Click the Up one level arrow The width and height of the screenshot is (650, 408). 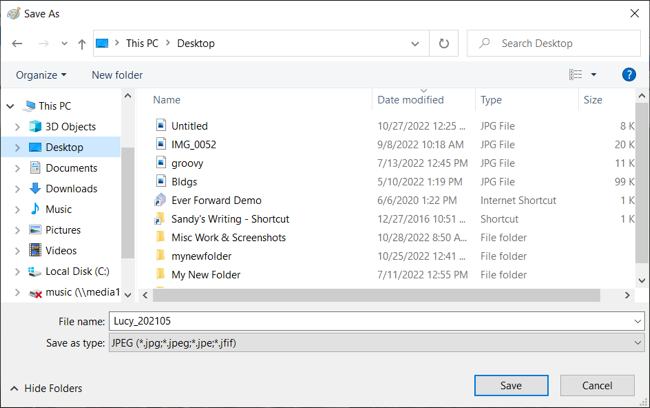(x=82, y=44)
